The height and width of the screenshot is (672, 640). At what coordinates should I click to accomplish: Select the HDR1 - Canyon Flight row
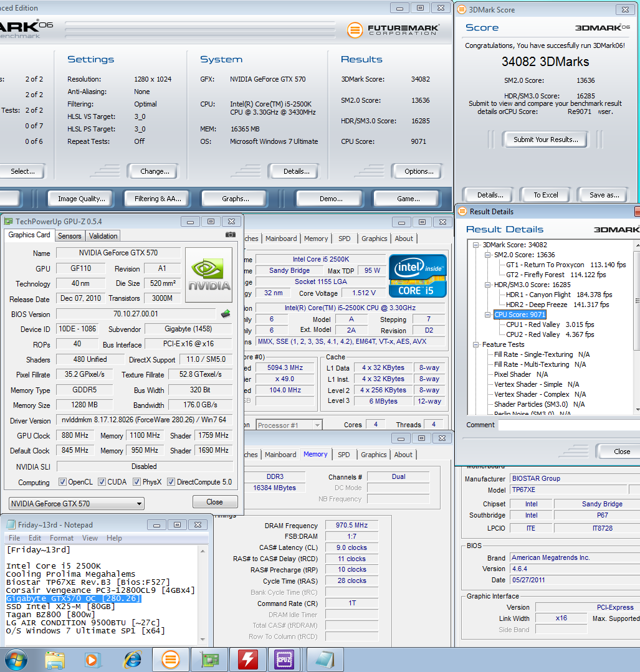tap(559, 295)
